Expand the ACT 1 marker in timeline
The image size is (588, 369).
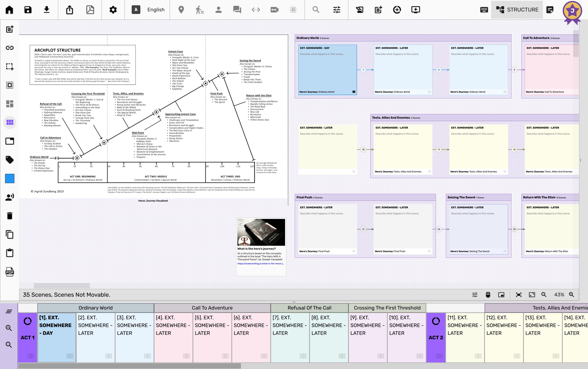coord(28,337)
